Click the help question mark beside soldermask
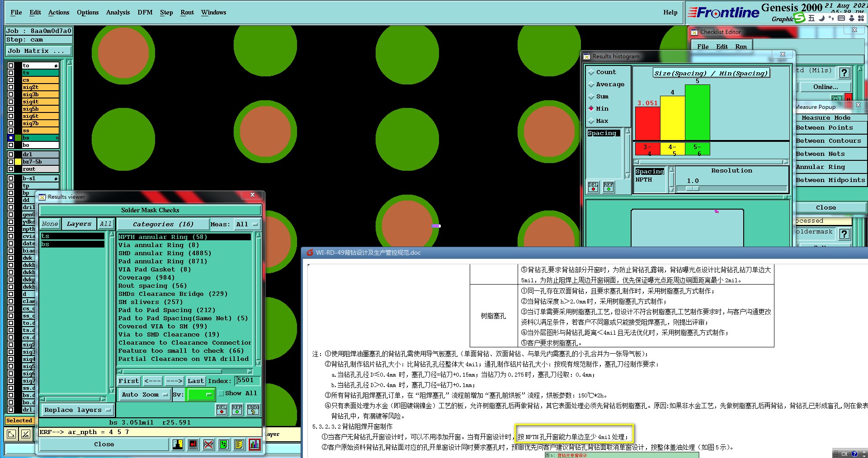This screenshot has height=458, width=868. (x=844, y=234)
